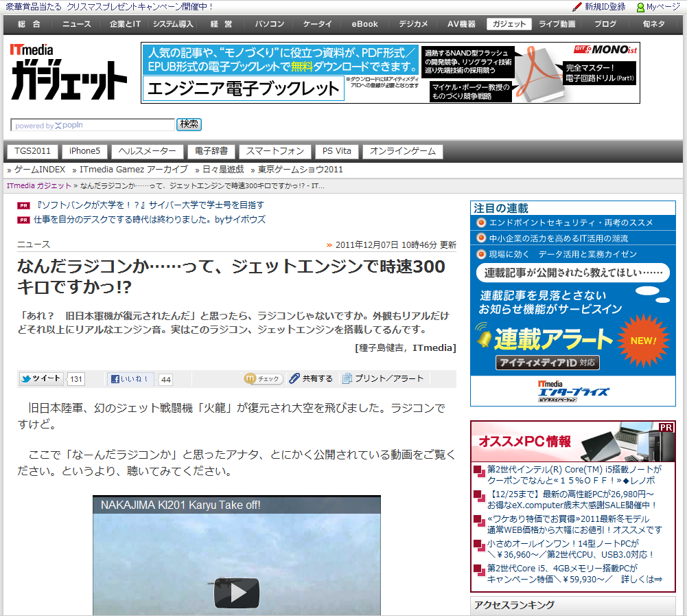Open the ブログ nav tab

pyautogui.click(x=605, y=24)
